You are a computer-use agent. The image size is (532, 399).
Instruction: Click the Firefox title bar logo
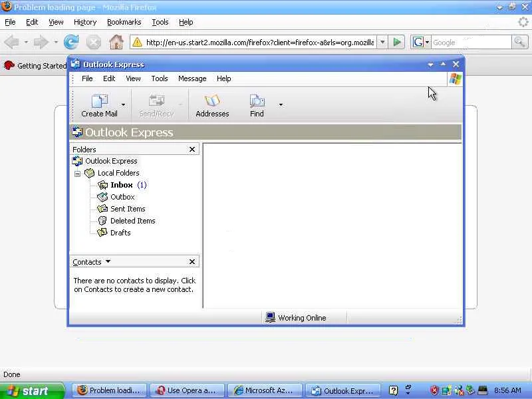[7, 7]
